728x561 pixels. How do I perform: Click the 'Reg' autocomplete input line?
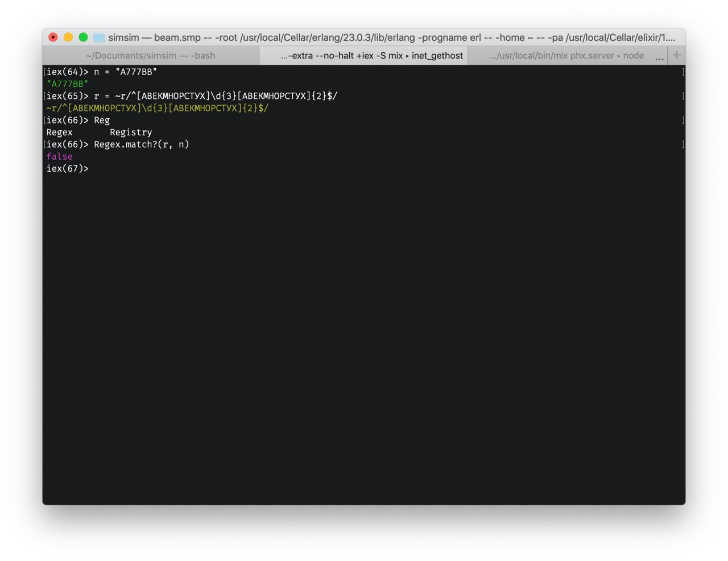coord(78,120)
